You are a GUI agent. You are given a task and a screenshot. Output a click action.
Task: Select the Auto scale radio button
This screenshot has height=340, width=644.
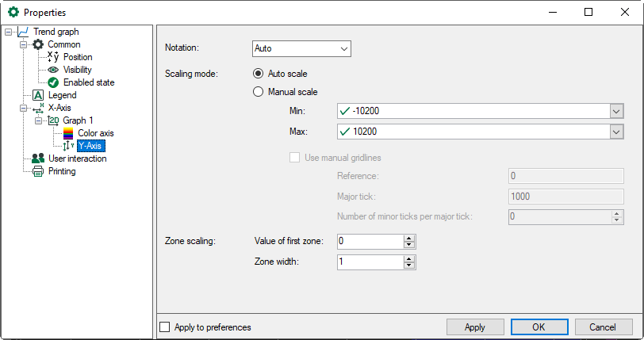click(x=258, y=74)
